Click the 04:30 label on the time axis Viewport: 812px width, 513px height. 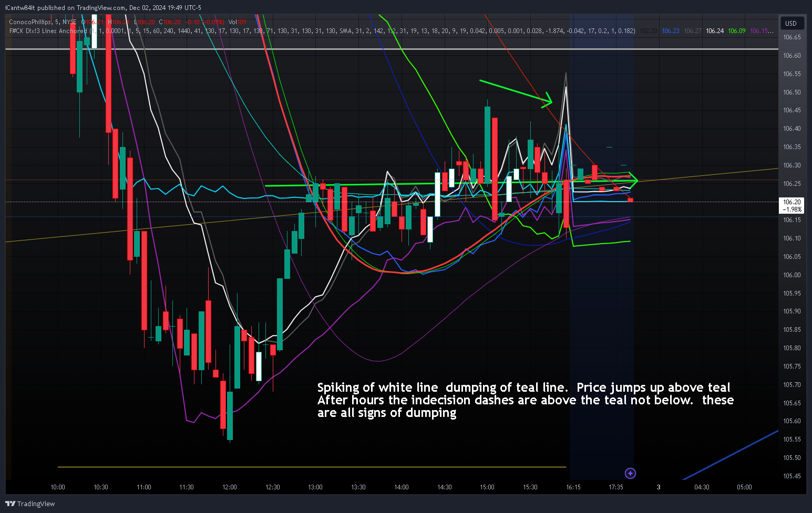click(702, 487)
